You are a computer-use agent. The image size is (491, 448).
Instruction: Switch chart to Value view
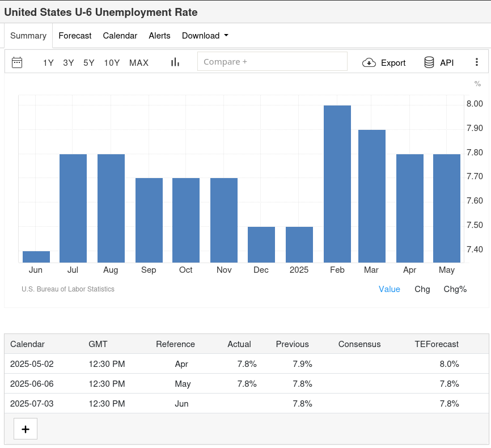tap(389, 289)
